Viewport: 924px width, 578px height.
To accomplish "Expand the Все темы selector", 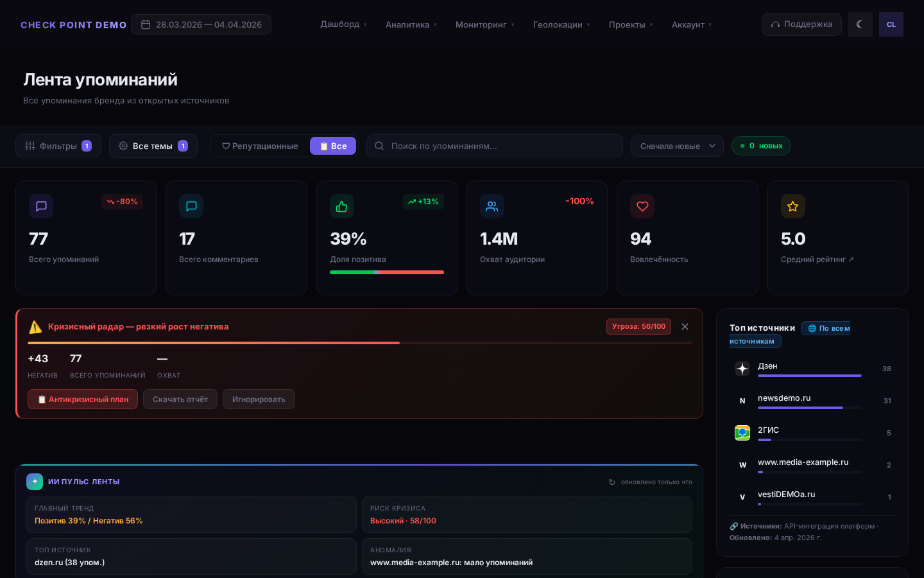I will coord(153,146).
